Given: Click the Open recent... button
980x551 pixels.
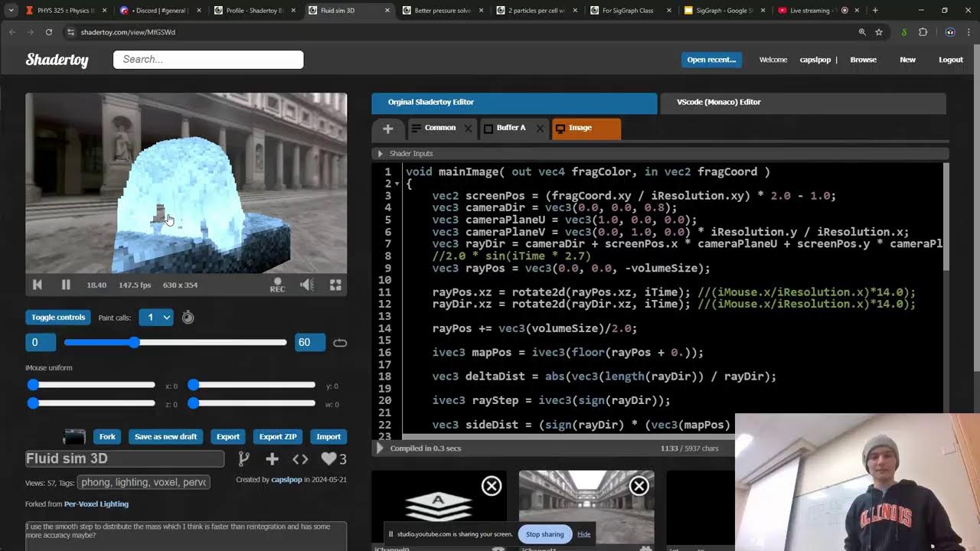Looking at the screenshot, I should click(711, 60).
